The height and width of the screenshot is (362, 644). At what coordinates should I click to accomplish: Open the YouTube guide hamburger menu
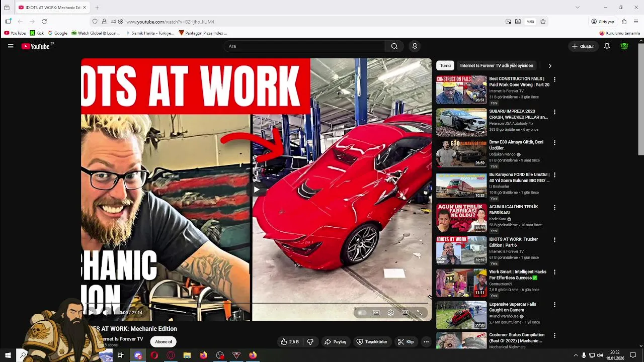[x=11, y=46]
